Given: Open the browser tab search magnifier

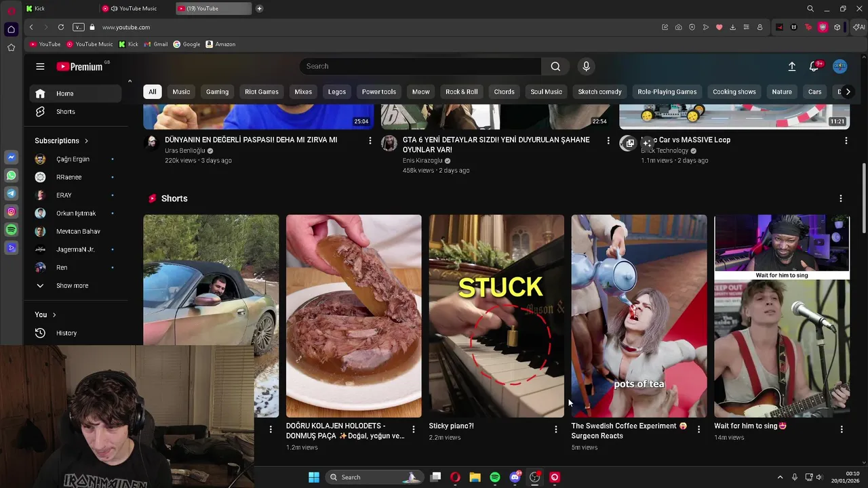Looking at the screenshot, I should click(810, 9).
